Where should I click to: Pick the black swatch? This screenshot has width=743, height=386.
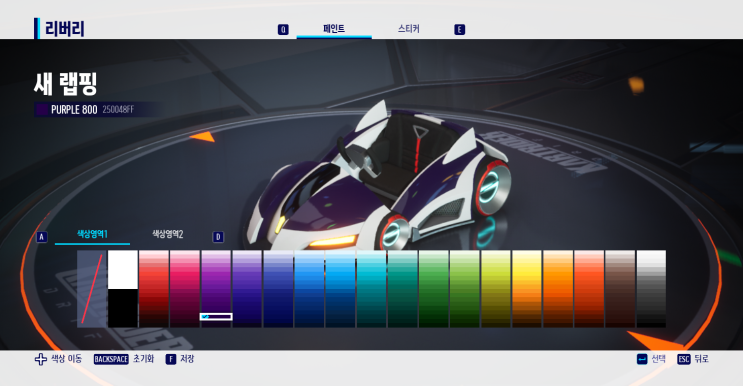pos(123,308)
